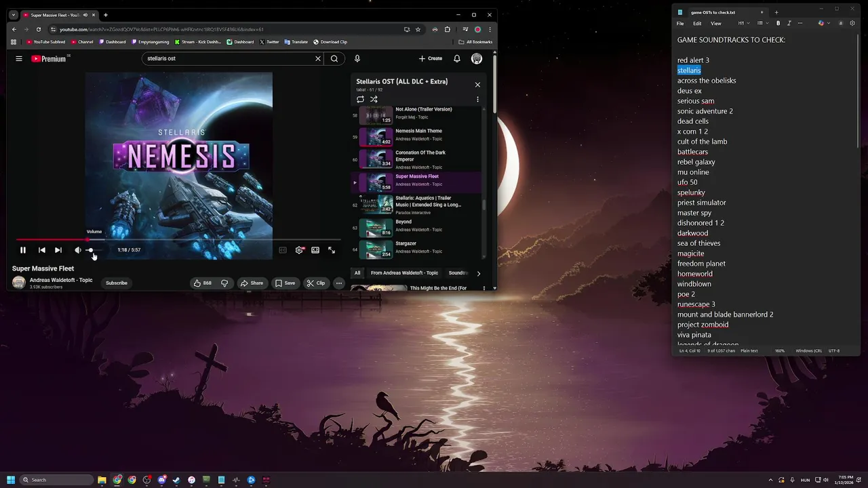This screenshot has width=868, height=488.
Task: Open Windows Start menu
Action: tap(10, 480)
